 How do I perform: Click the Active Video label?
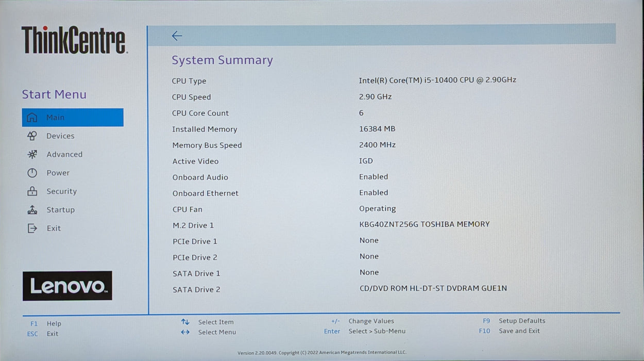coord(196,161)
